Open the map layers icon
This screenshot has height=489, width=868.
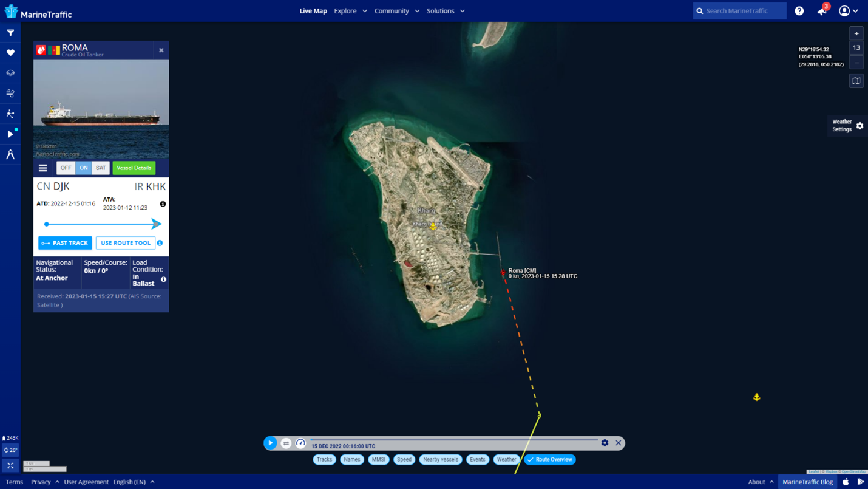pyautogui.click(x=10, y=73)
